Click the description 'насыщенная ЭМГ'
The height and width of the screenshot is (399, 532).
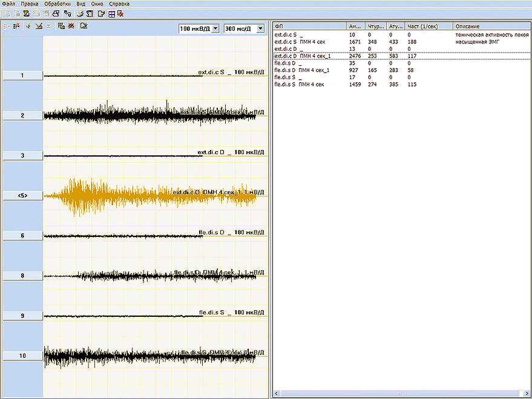(477, 42)
